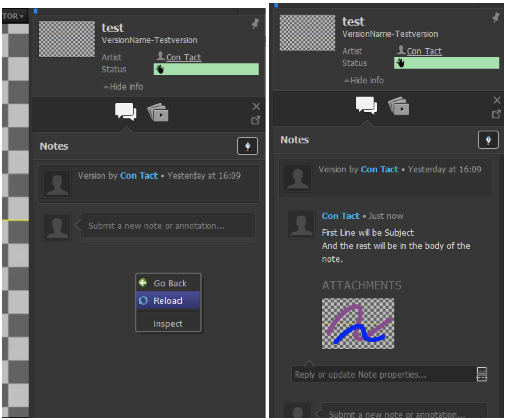The width and height of the screenshot is (505, 420).
Task: Pop out right panel with external-link icon
Action: click(x=496, y=114)
